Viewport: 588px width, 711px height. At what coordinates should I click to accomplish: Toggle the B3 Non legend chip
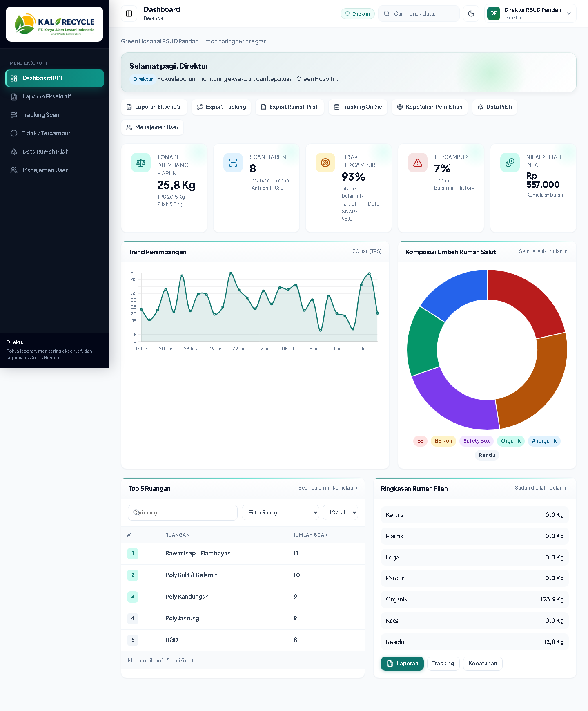point(443,441)
